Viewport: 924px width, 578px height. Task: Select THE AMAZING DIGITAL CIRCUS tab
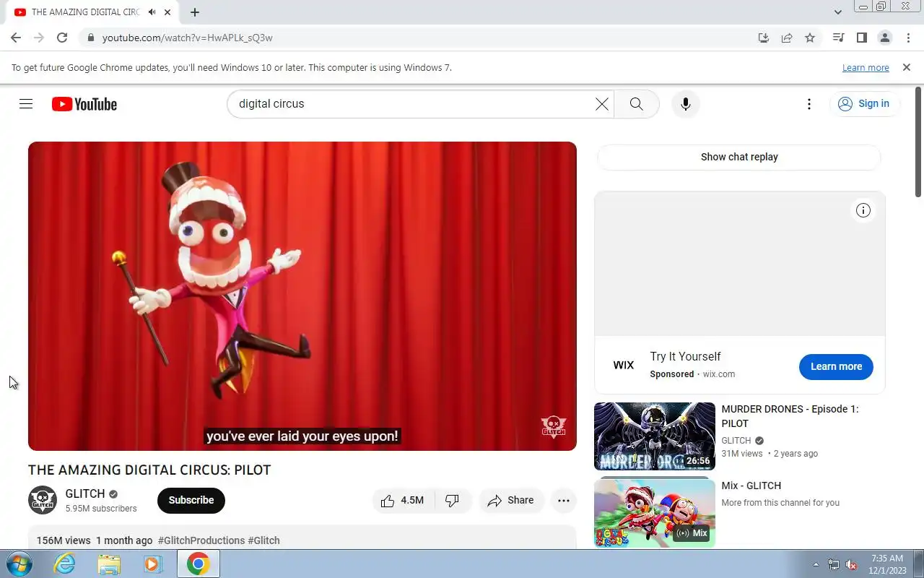91,12
